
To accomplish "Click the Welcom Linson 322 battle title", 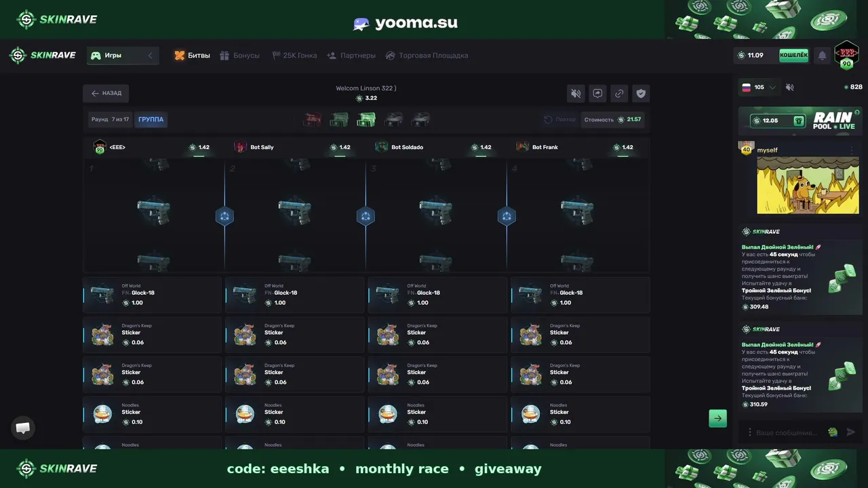I will click(366, 88).
